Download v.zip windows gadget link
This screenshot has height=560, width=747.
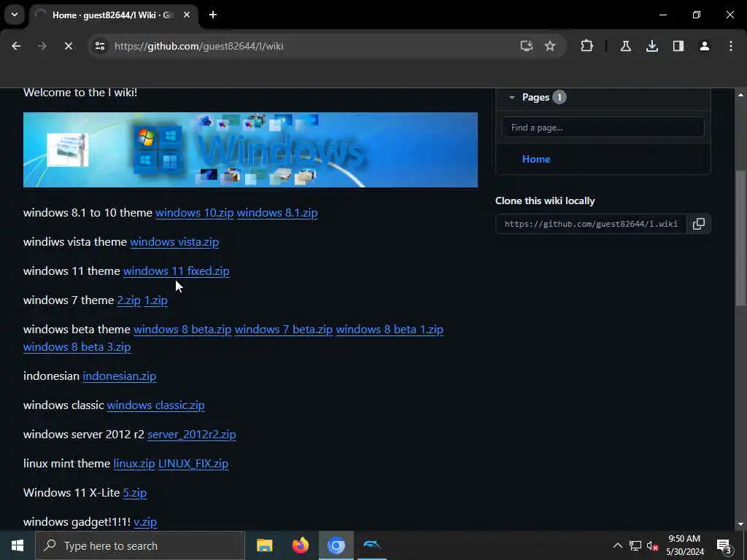coord(145,522)
